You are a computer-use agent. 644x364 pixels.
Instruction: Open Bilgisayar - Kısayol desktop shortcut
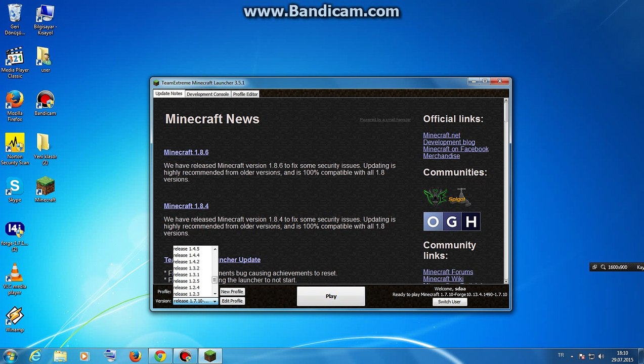(x=45, y=19)
